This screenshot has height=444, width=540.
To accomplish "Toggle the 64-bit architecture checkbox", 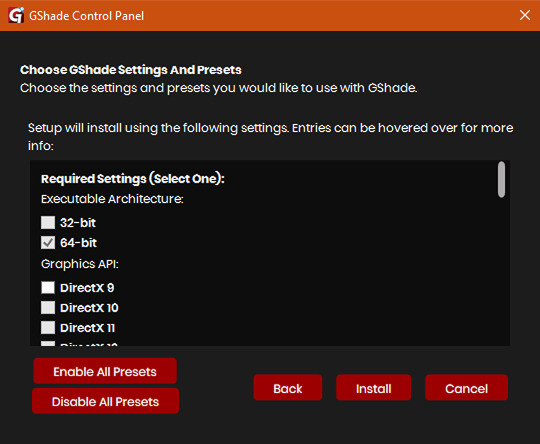I will coord(48,242).
